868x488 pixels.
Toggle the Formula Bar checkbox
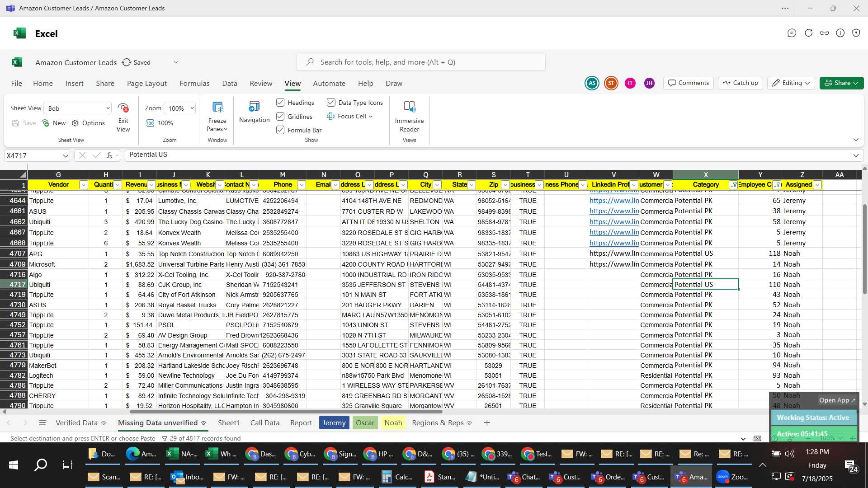point(280,130)
